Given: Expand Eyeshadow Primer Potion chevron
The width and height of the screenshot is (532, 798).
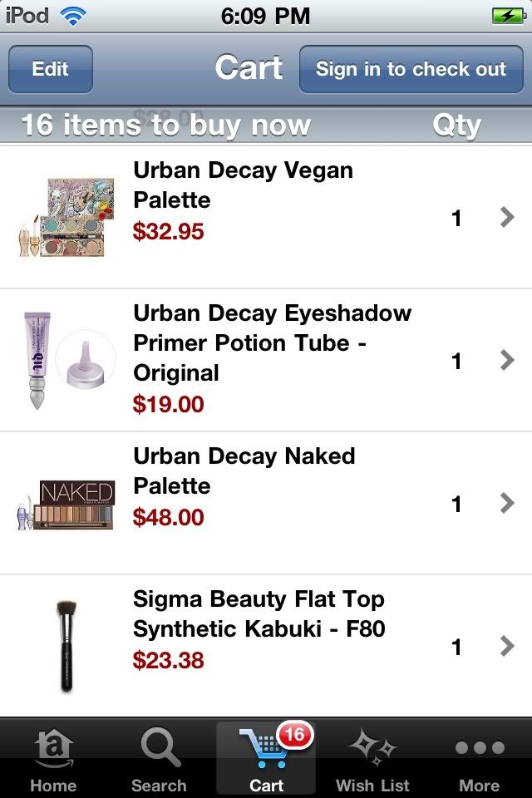Looking at the screenshot, I should [x=506, y=360].
